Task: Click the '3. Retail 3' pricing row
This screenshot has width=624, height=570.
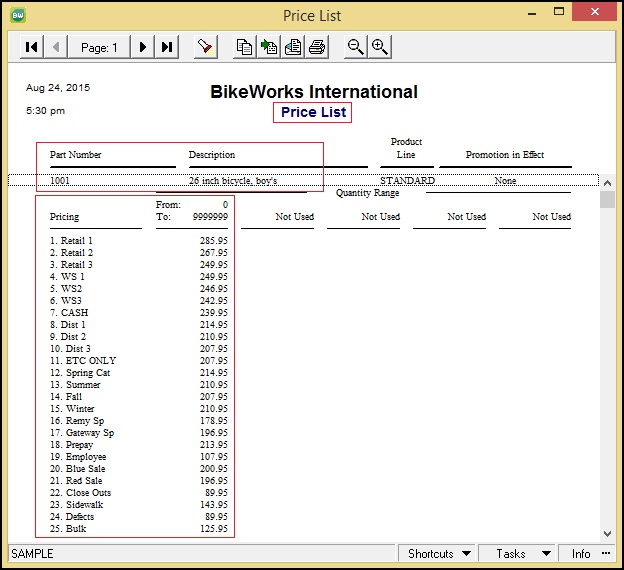Action: 138,264
